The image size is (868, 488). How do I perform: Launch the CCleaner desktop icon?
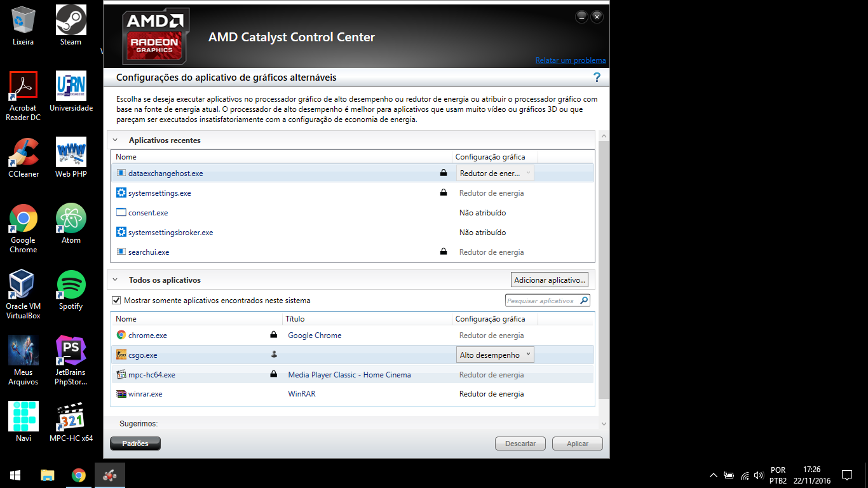24,157
